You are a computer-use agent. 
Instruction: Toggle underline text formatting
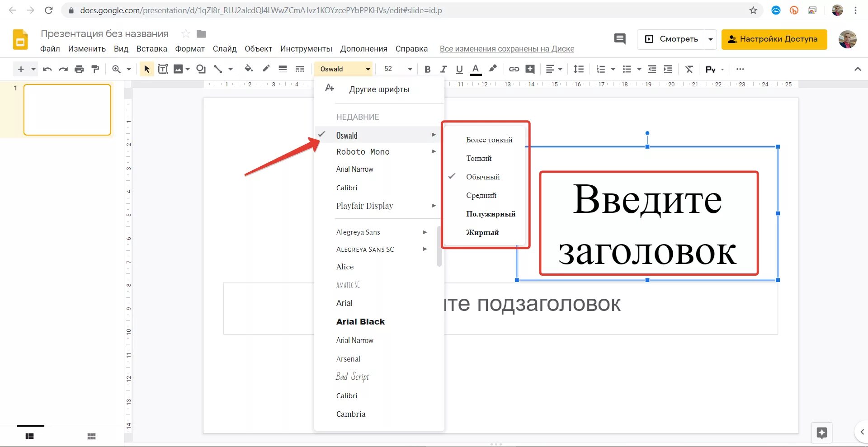pyautogui.click(x=459, y=69)
